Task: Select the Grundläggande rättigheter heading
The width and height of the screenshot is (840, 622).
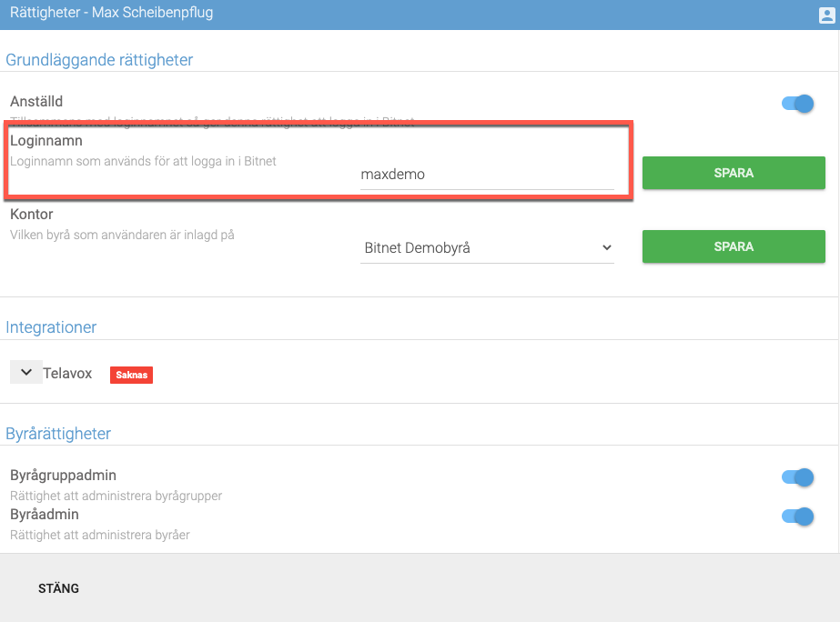Action: click(99, 60)
